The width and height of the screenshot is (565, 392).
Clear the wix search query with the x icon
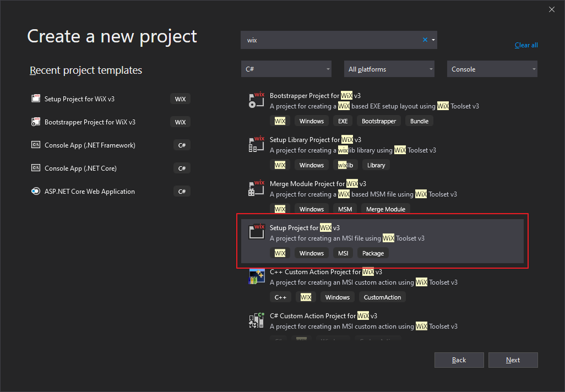(x=425, y=39)
